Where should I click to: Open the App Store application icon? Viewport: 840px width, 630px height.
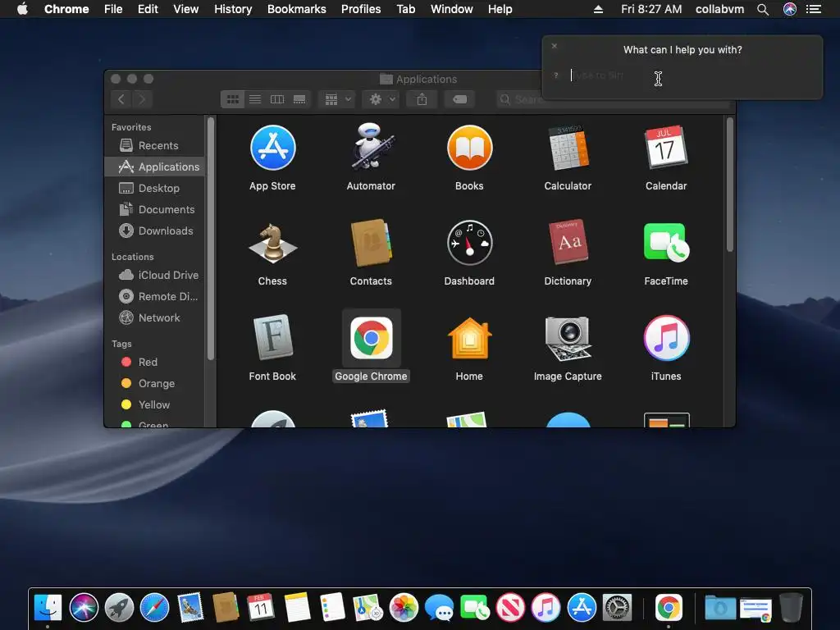[x=272, y=148]
